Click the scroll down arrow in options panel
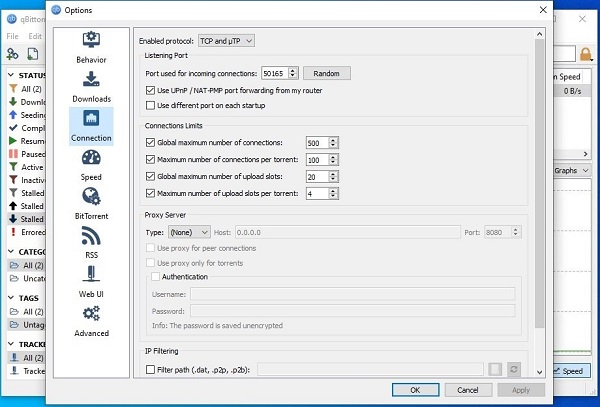The width and height of the screenshot is (600, 407). click(540, 372)
